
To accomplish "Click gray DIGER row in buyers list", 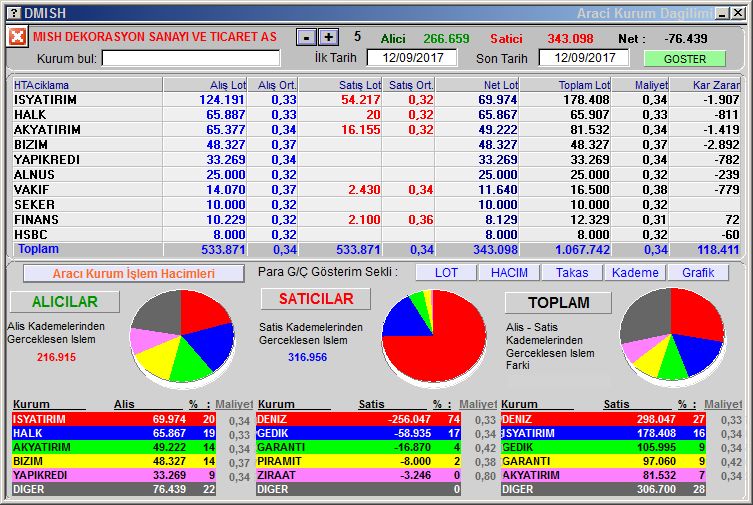I will pyautogui.click(x=114, y=489).
